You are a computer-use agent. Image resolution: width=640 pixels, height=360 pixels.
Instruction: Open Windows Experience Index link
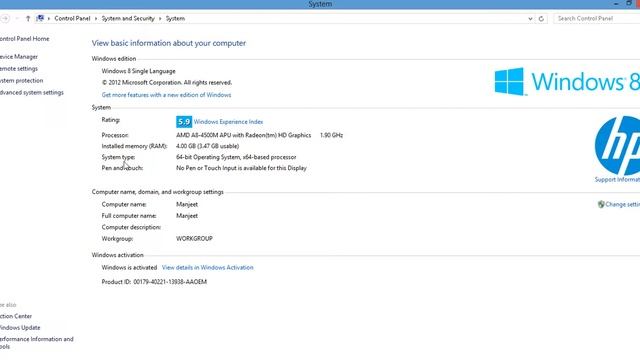pyautogui.click(x=228, y=122)
